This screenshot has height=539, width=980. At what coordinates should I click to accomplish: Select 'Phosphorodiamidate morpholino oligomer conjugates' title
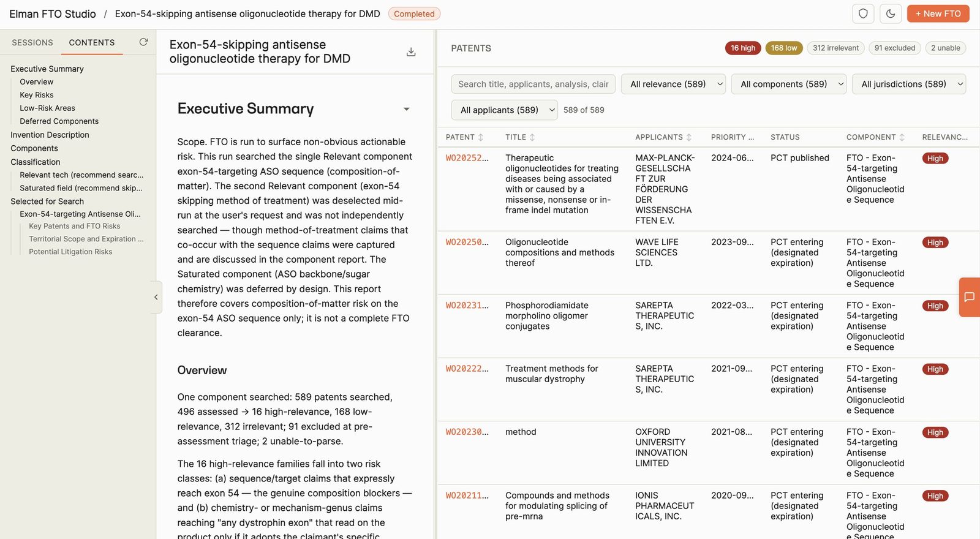point(546,315)
